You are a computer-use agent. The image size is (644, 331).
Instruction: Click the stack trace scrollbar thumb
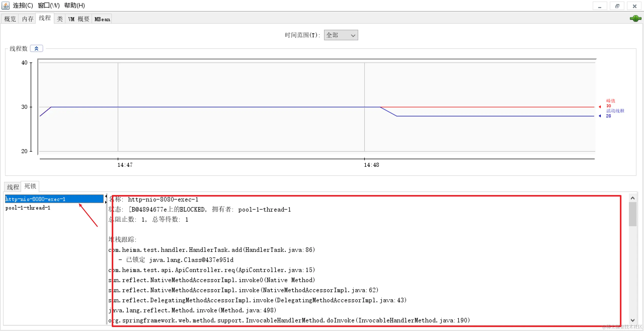pyautogui.click(x=633, y=214)
